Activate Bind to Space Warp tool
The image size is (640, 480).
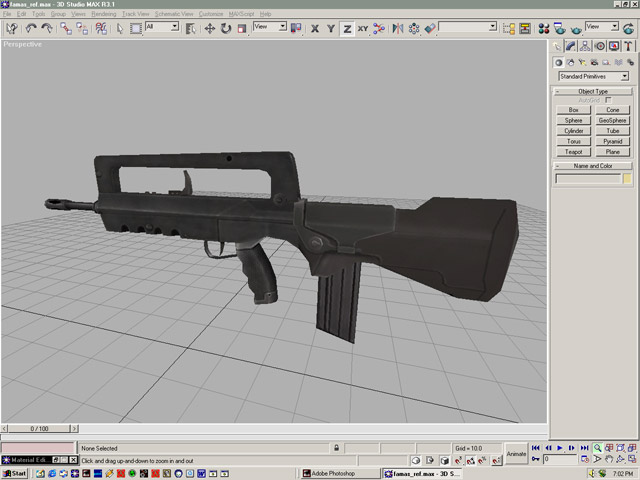(x=100, y=28)
